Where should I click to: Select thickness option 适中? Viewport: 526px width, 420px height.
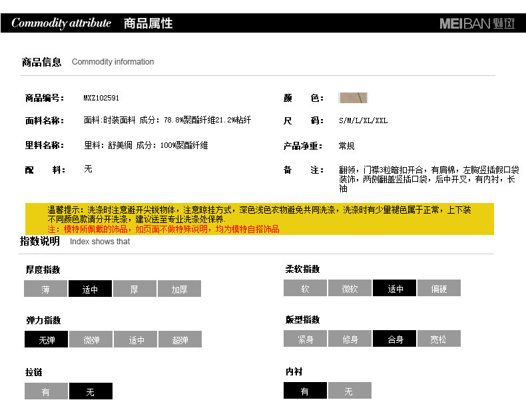[x=91, y=289]
